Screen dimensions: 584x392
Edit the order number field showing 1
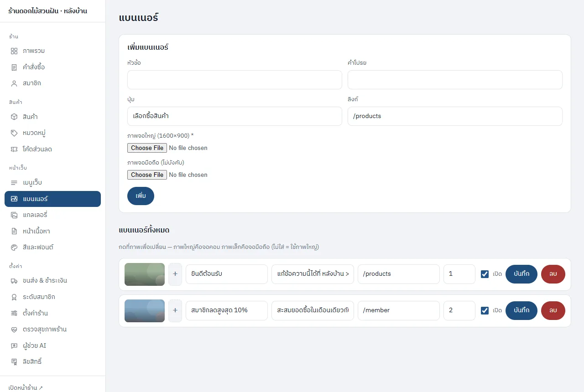[x=459, y=274]
